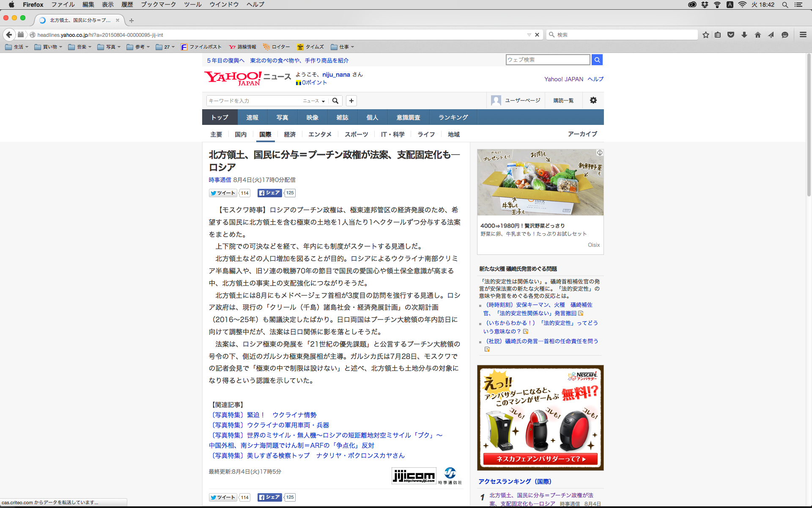Stop loading with the address bar X
The width and height of the screenshot is (812, 508).
point(537,35)
